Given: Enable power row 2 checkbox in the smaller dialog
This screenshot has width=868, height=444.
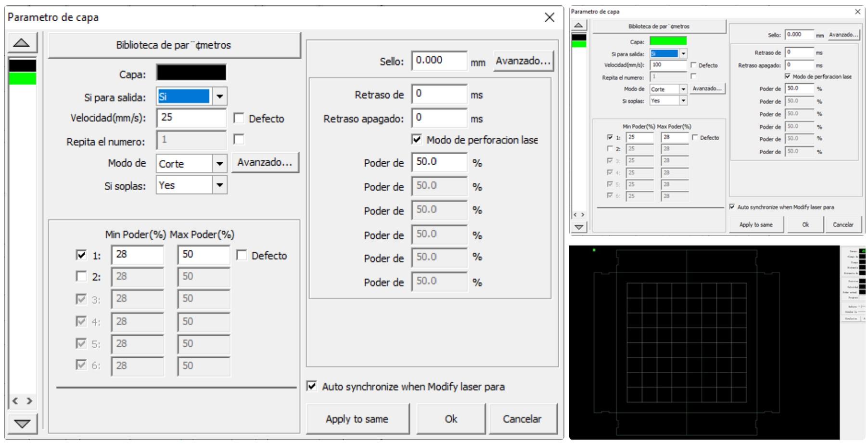Looking at the screenshot, I should point(610,149).
